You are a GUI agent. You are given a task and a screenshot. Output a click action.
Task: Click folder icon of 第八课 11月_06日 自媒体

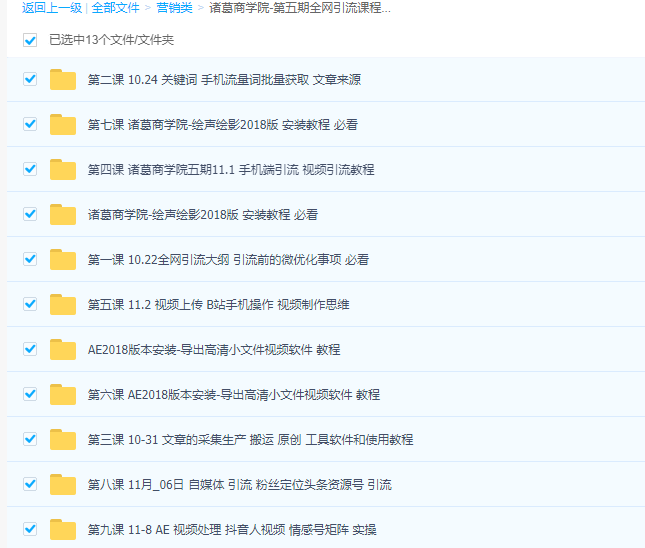coord(63,484)
